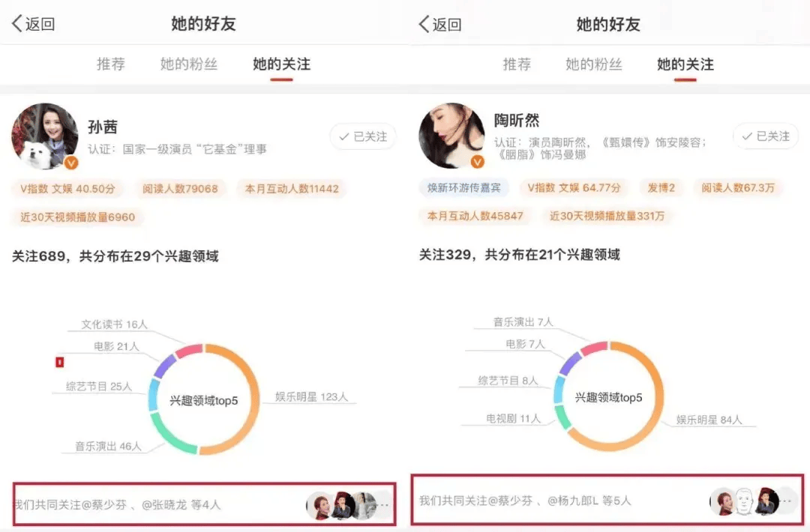Open 陶昕然's profile avatar
Viewport: 810px width, 532px height.
coord(451,136)
